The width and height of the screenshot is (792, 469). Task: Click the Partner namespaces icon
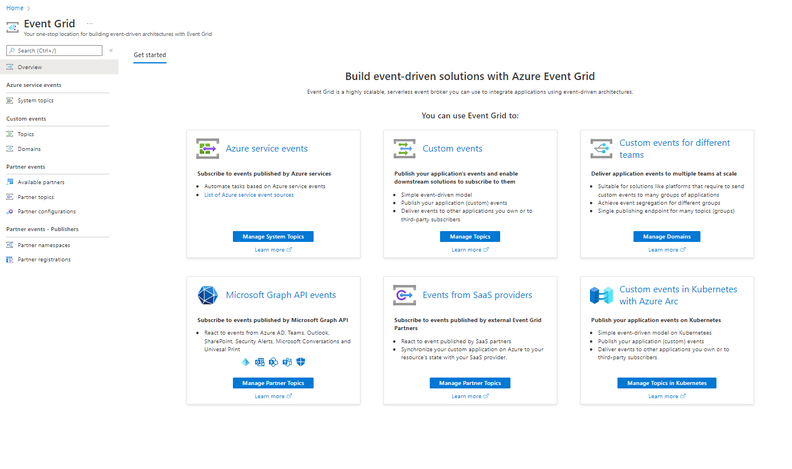point(10,245)
